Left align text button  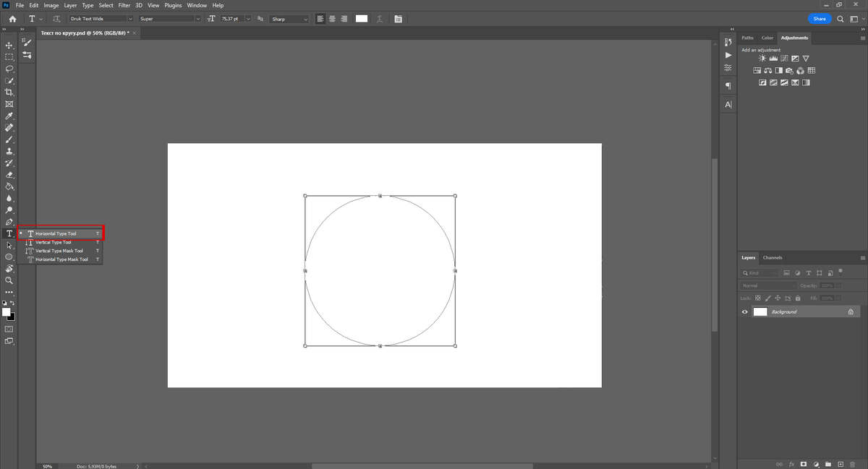[320, 19]
